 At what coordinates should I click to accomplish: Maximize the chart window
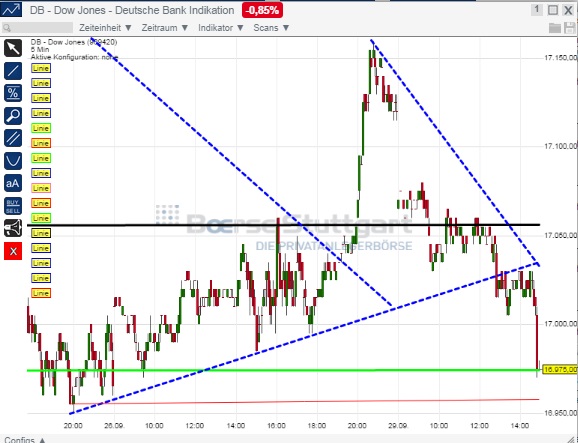pos(553,10)
